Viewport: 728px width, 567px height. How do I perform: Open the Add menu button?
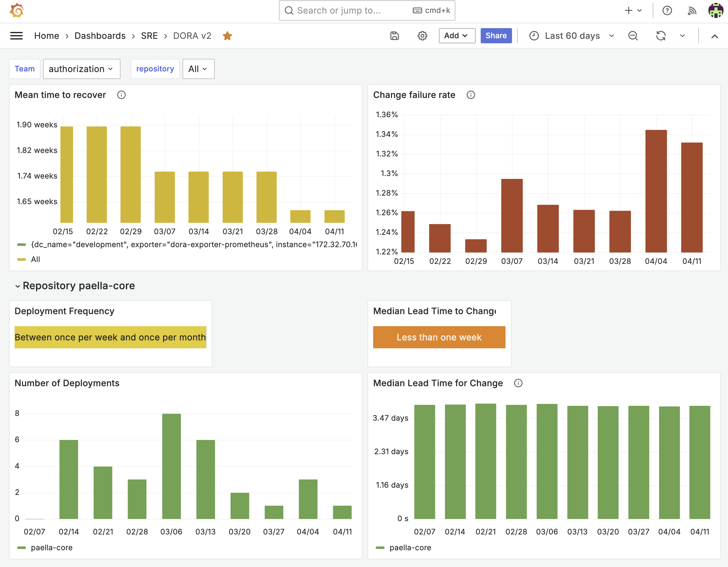(x=456, y=36)
